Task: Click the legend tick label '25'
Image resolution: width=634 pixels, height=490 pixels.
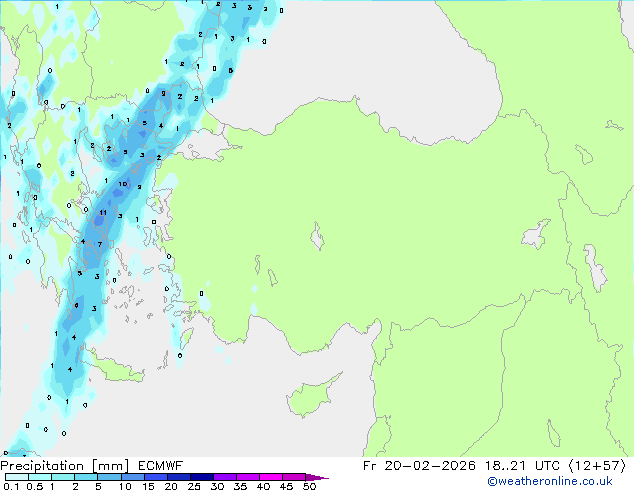Action: click(194, 486)
